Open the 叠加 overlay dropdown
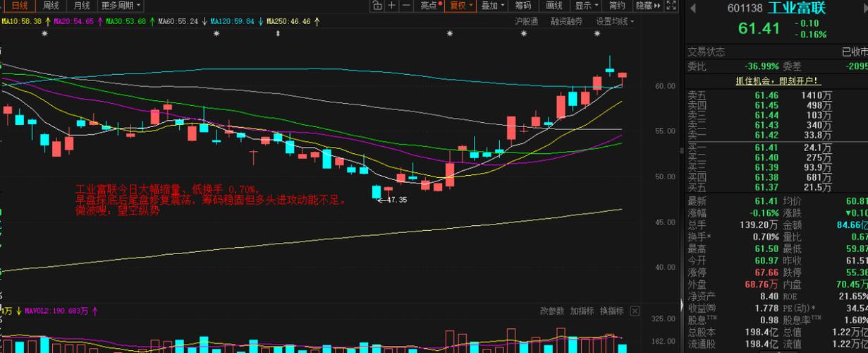This screenshot has height=353, width=868. [x=492, y=6]
